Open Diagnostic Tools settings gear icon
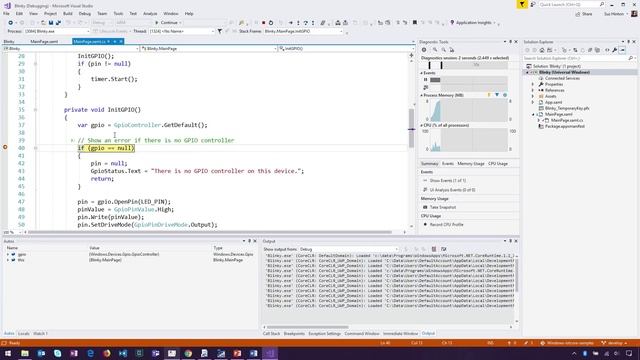The width and height of the screenshot is (640, 360). tap(424, 50)
